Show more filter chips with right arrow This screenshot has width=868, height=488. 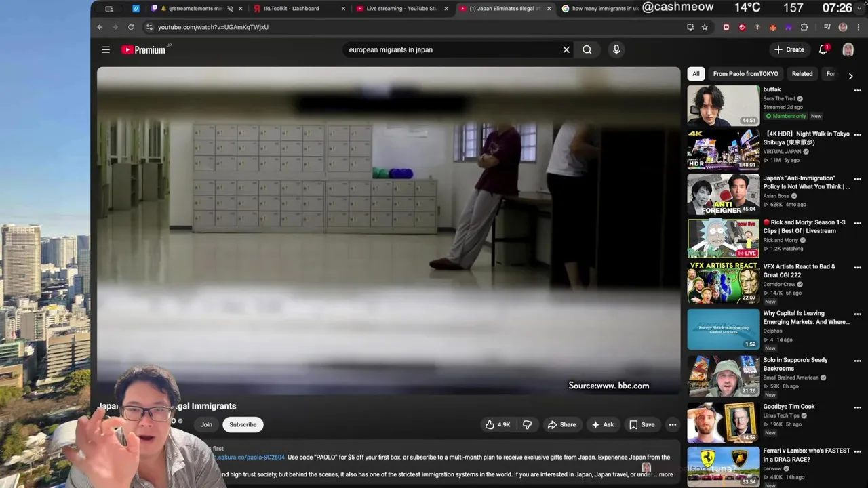tap(850, 76)
